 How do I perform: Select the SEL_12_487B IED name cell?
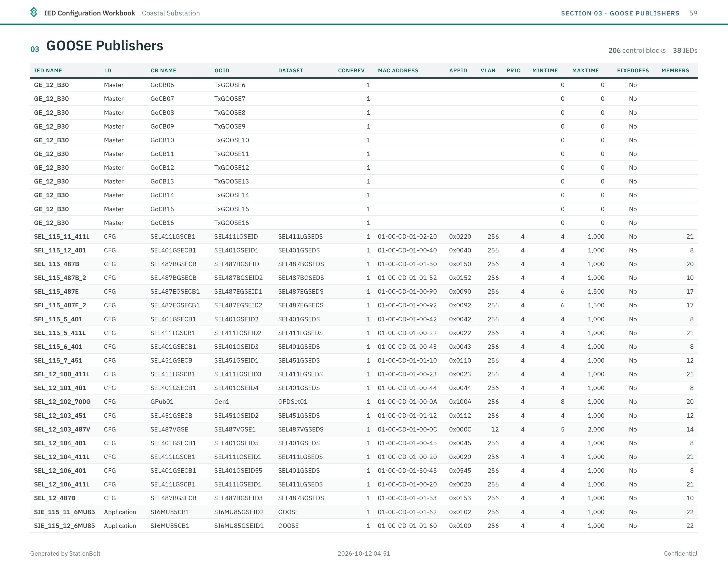[x=55, y=498]
